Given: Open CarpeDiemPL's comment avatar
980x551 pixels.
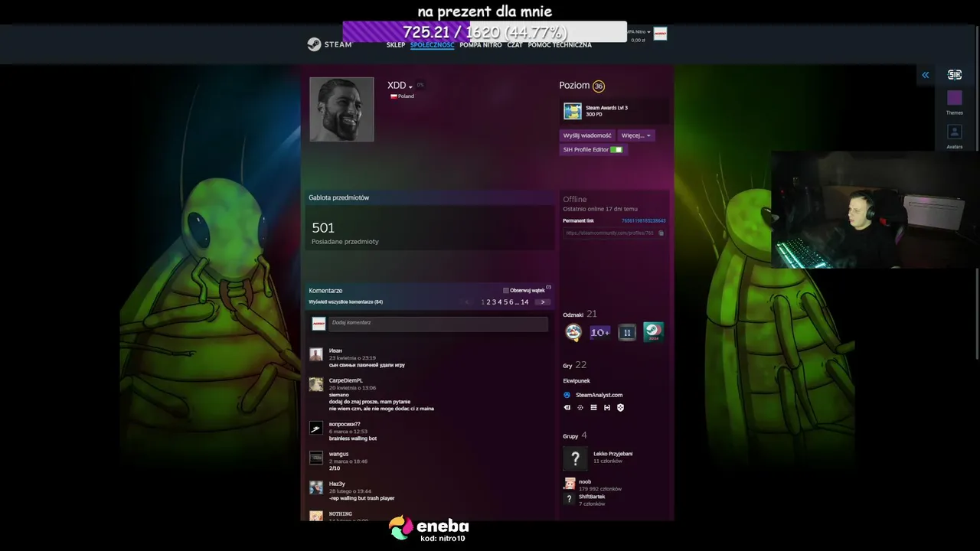Looking at the screenshot, I should 316,384.
